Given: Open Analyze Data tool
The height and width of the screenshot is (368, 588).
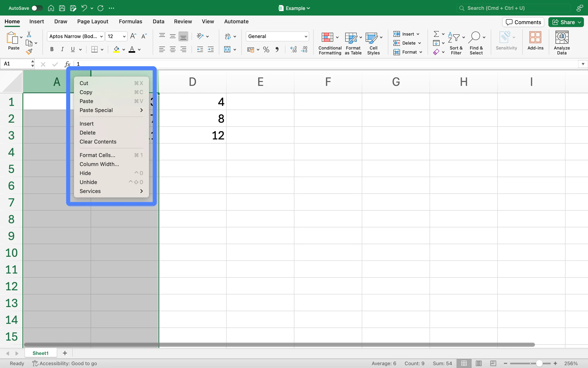Looking at the screenshot, I should click(x=562, y=43).
